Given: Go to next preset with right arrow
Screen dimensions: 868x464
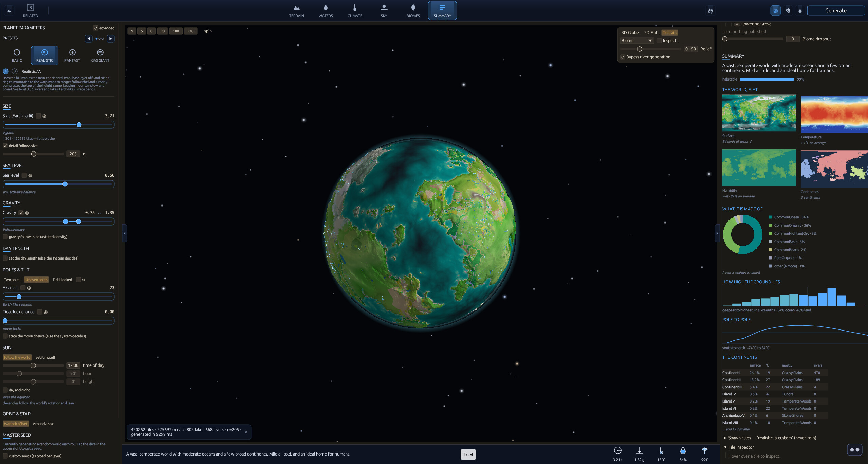Looking at the screenshot, I should (111, 39).
